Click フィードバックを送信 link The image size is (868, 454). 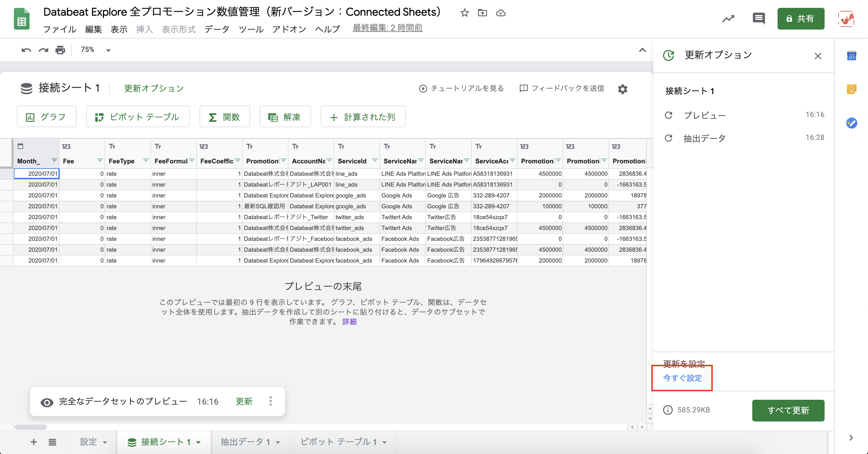point(562,88)
